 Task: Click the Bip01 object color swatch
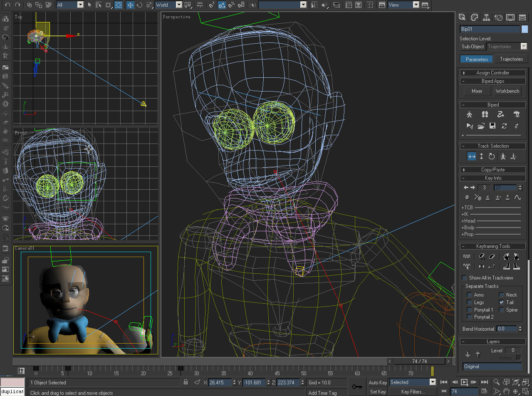[525, 29]
